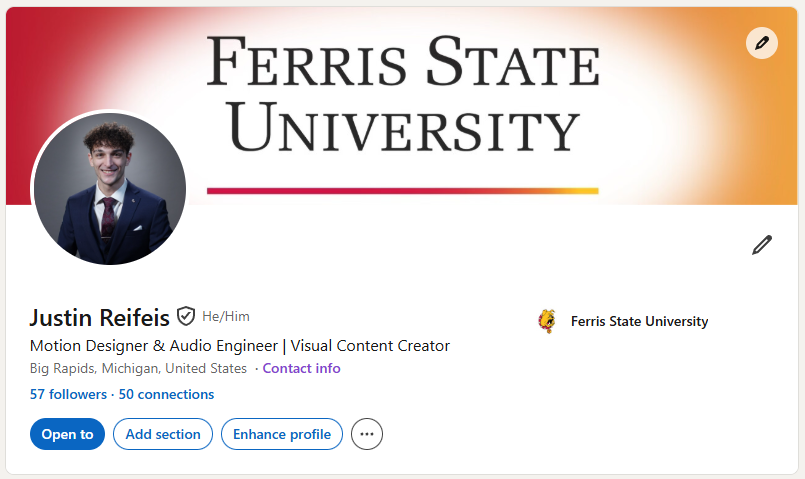Click the Ferris State University school link
The image size is (805, 479).
coord(639,321)
